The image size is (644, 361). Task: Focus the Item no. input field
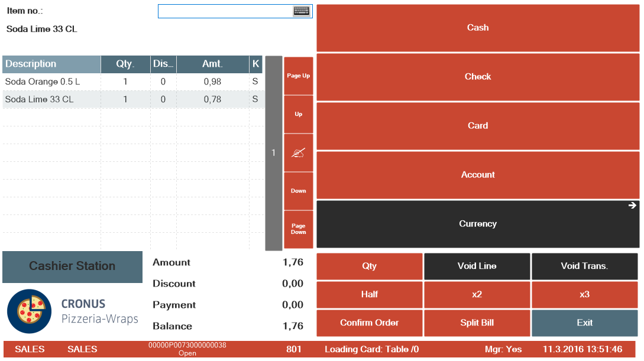coord(225,11)
